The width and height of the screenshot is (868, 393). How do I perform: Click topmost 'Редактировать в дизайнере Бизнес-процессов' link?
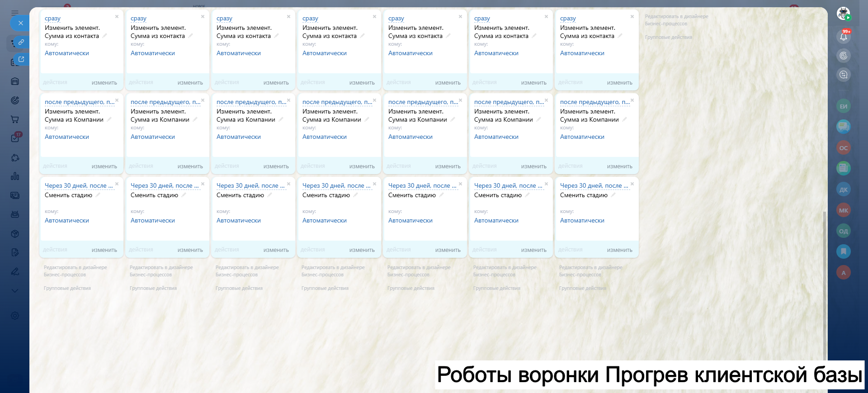tap(677, 20)
